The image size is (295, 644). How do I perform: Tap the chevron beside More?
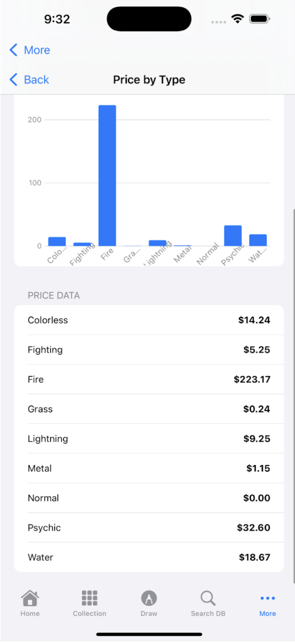(14, 50)
